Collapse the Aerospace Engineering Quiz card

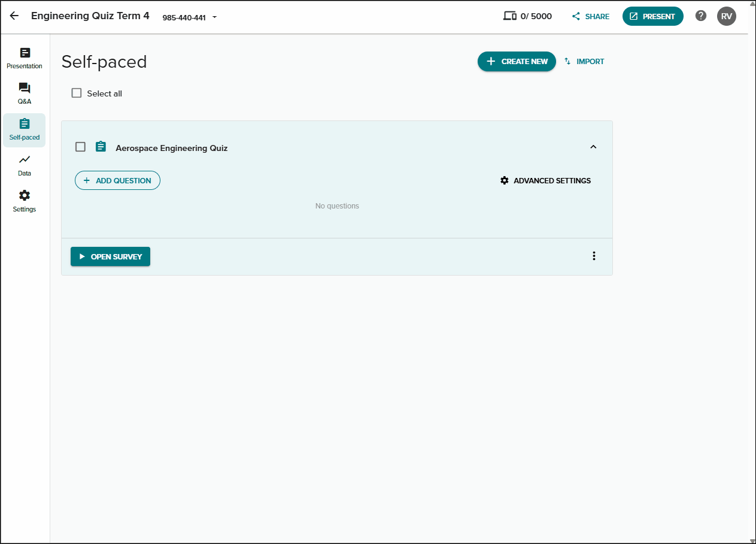click(593, 147)
